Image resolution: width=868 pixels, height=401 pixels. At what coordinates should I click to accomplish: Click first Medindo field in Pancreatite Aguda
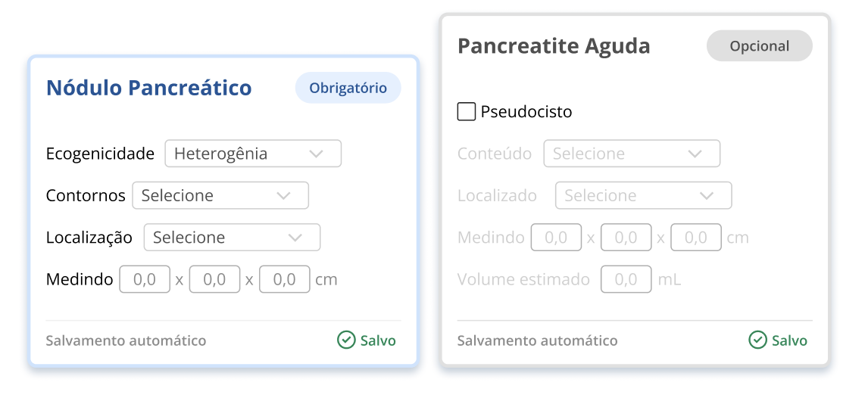click(556, 238)
